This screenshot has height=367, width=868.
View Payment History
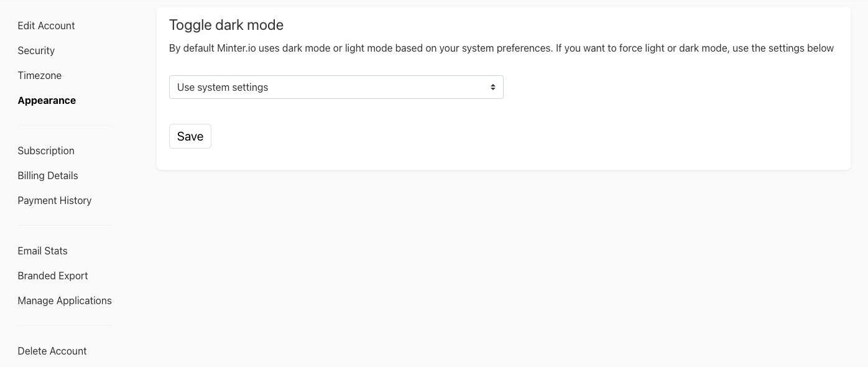pyautogui.click(x=55, y=200)
